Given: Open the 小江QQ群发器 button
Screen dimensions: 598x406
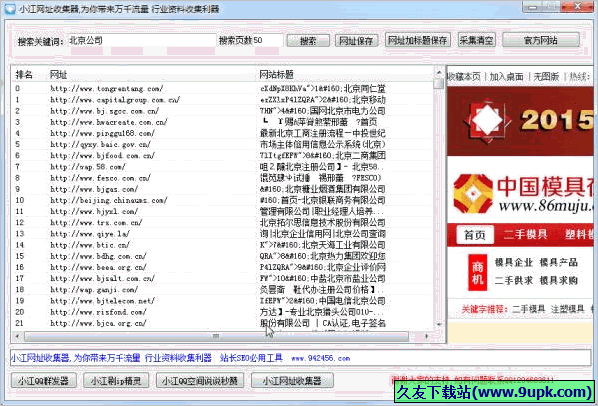Looking at the screenshot, I should pos(43,380).
